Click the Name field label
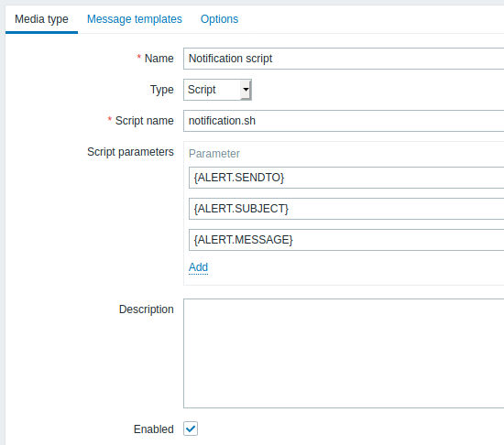Screen dimensions: 504x445 pos(159,59)
